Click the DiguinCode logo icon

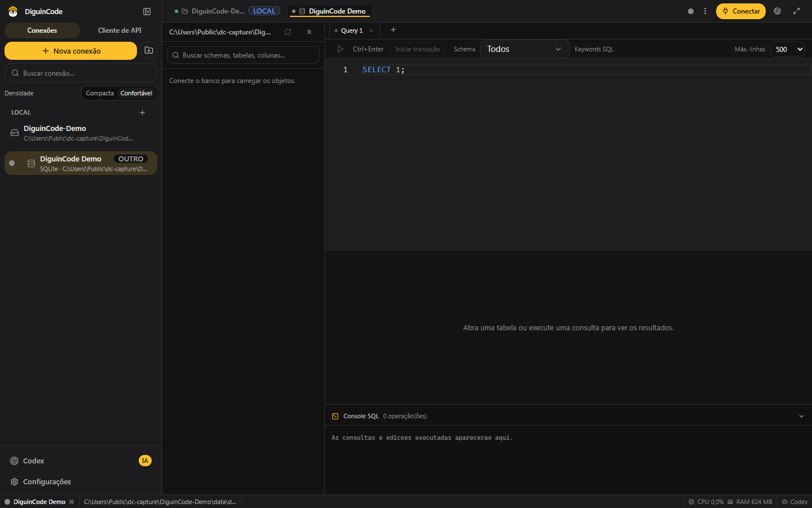coord(13,11)
